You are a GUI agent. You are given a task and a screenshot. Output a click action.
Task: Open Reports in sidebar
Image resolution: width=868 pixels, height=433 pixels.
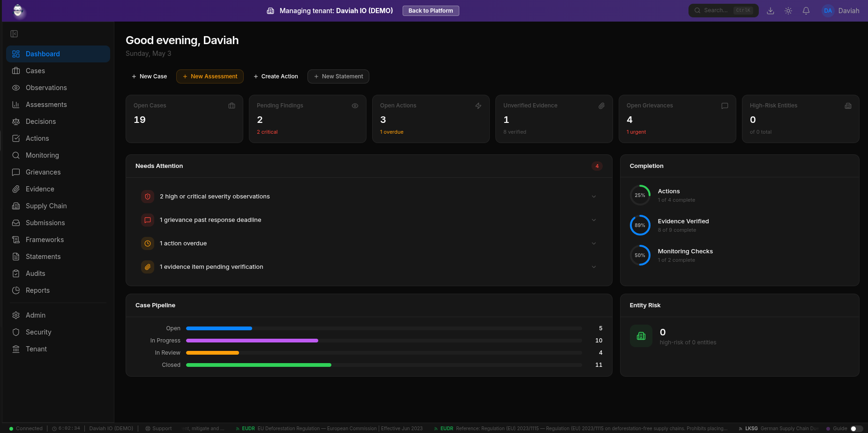pyautogui.click(x=58, y=290)
